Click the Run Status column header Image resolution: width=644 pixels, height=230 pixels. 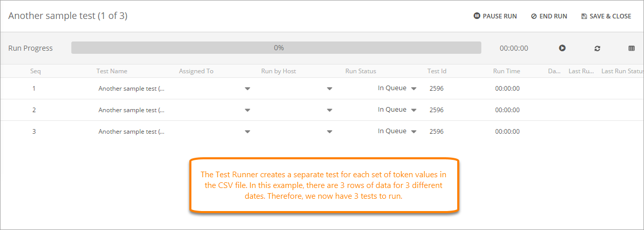[361, 71]
